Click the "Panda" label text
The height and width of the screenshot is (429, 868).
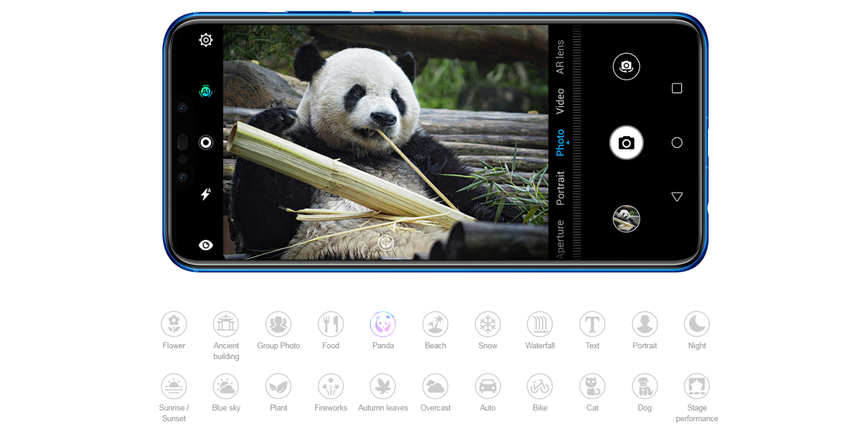pyautogui.click(x=383, y=345)
